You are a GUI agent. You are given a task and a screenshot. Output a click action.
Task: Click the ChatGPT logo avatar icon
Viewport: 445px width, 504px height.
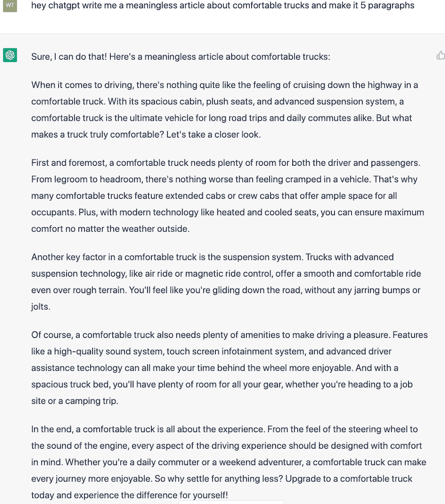click(x=10, y=55)
